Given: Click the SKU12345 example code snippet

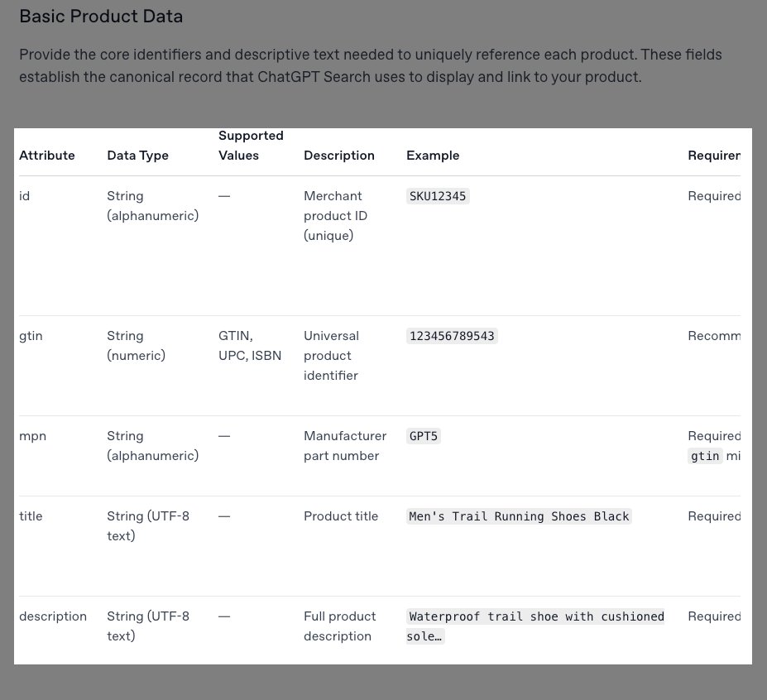Looking at the screenshot, I should 437,196.
